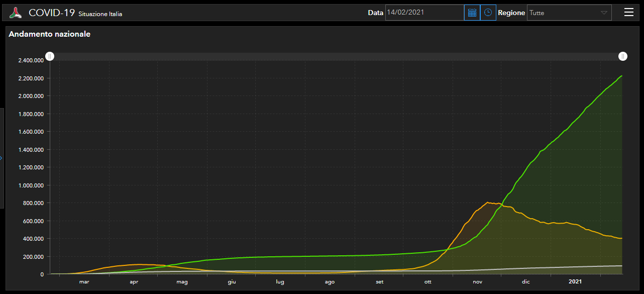This screenshot has height=294, width=644.
Task: Click the 'Data' label
Action: 375,13
